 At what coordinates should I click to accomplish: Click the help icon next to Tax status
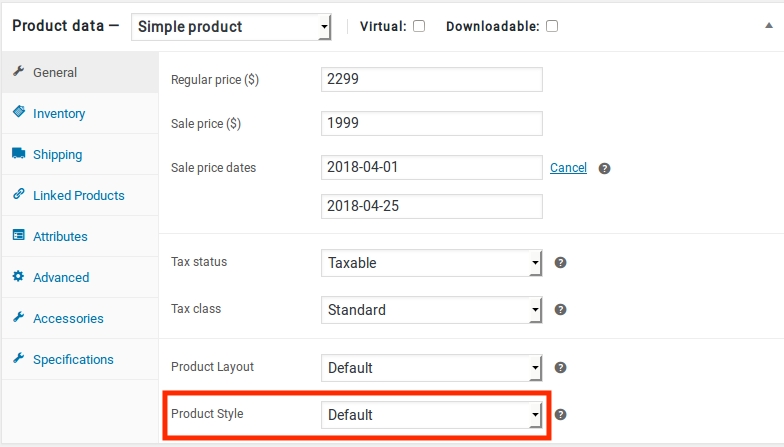[560, 263]
